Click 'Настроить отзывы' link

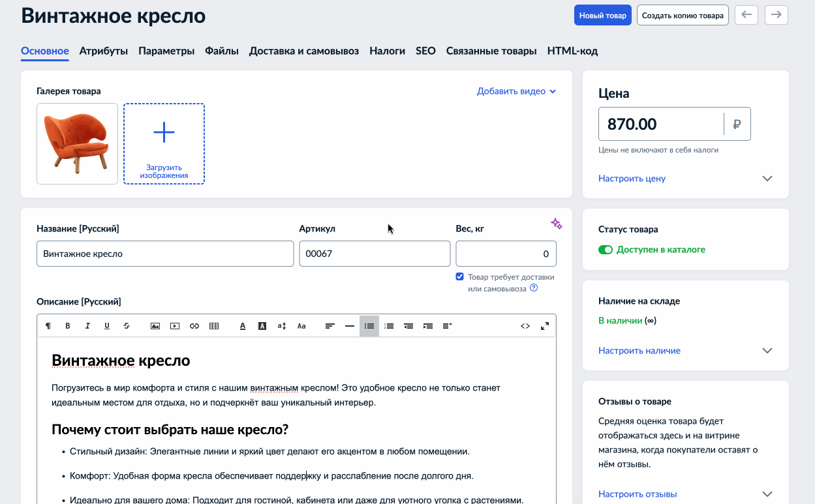coord(638,494)
